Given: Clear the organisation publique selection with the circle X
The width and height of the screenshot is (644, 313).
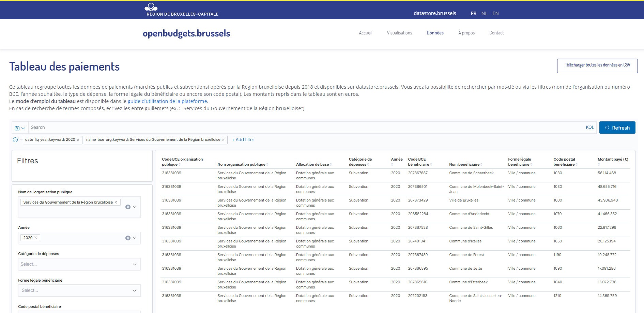Looking at the screenshot, I should point(128,207).
